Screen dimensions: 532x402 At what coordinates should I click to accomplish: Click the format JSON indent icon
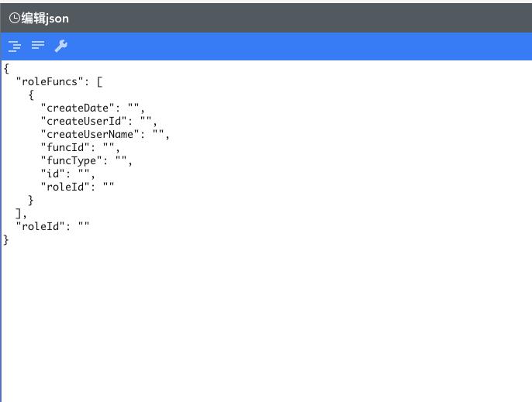pyautogui.click(x=15, y=46)
